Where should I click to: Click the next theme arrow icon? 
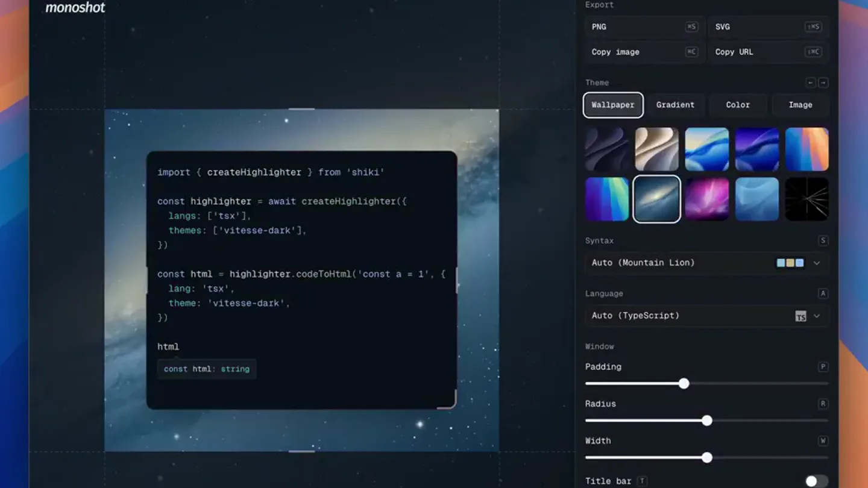coord(823,83)
